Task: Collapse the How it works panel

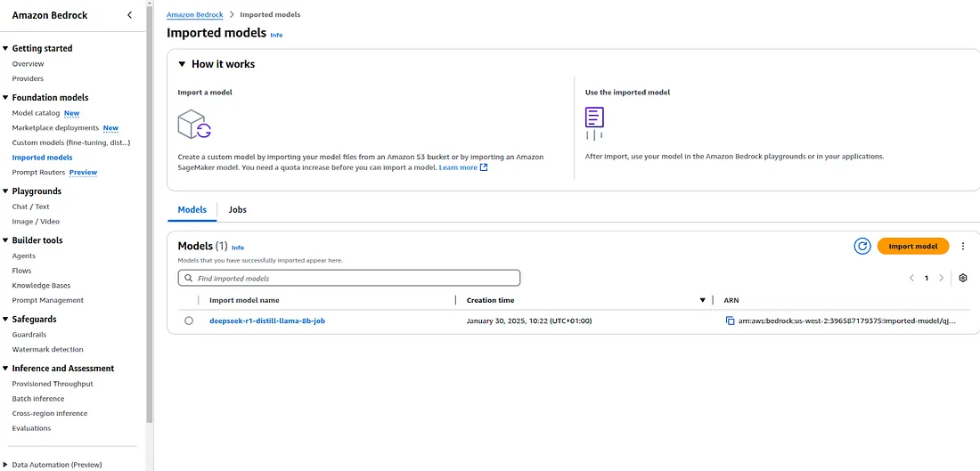Action: coord(182,64)
